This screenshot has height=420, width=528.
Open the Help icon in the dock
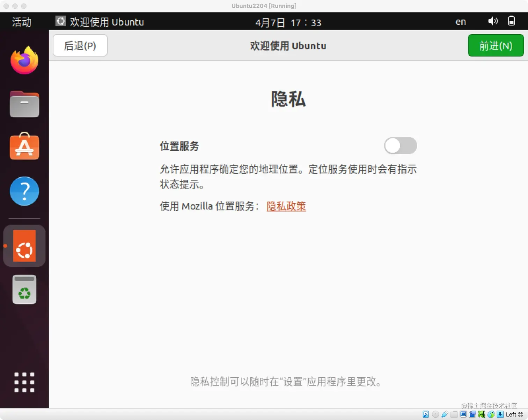tap(24, 191)
